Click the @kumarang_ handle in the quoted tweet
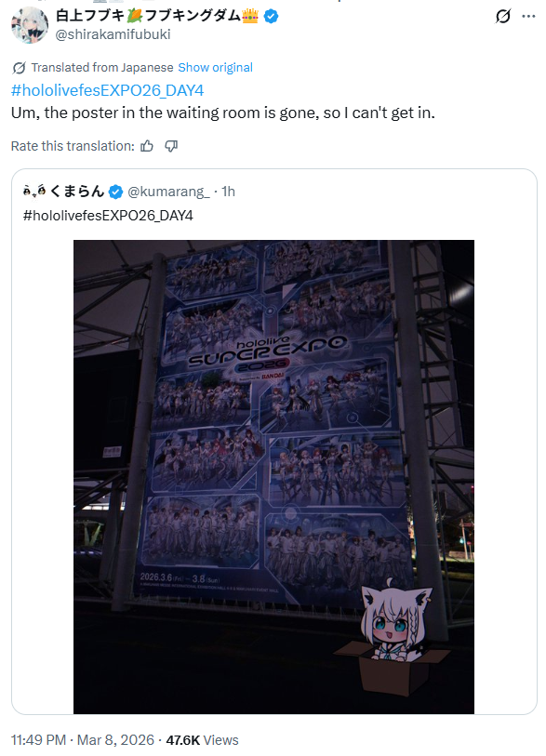Screen dimensions: 546x756 pyautogui.click(x=168, y=192)
